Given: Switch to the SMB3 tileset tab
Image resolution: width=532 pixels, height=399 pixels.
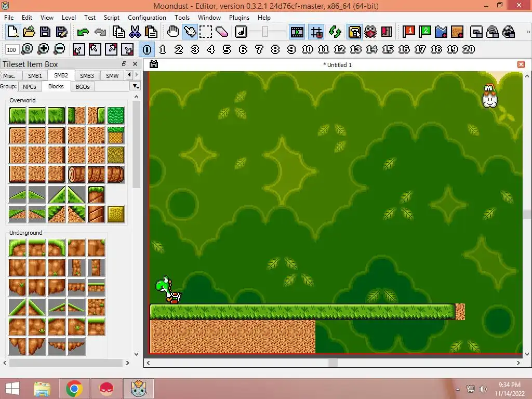Looking at the screenshot, I should click(87, 76).
